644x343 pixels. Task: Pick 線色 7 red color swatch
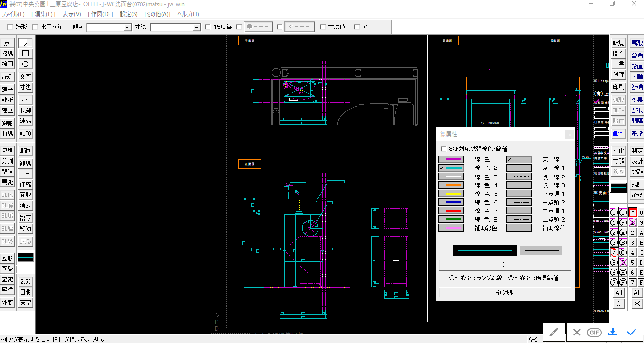(x=451, y=211)
